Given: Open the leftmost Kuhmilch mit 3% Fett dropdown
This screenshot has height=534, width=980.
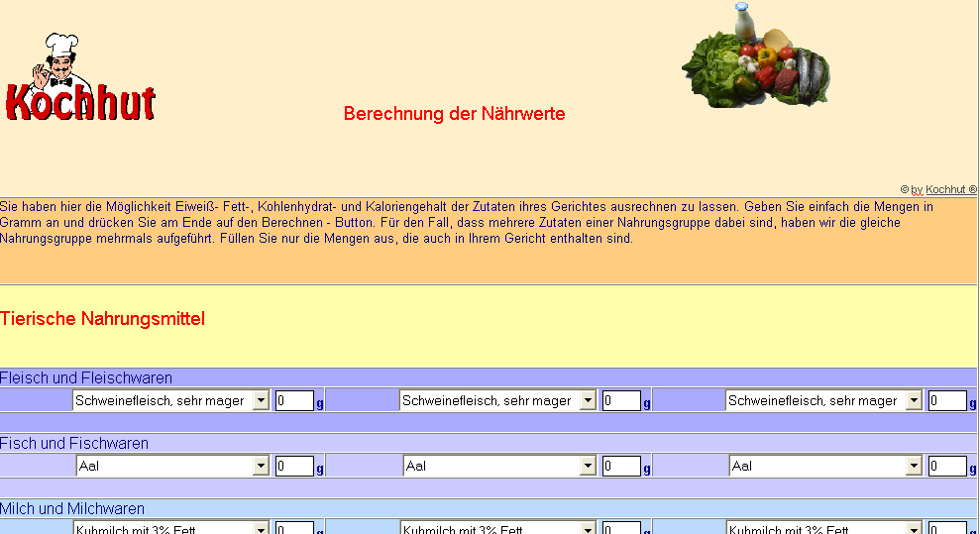Looking at the screenshot, I should [171, 528].
